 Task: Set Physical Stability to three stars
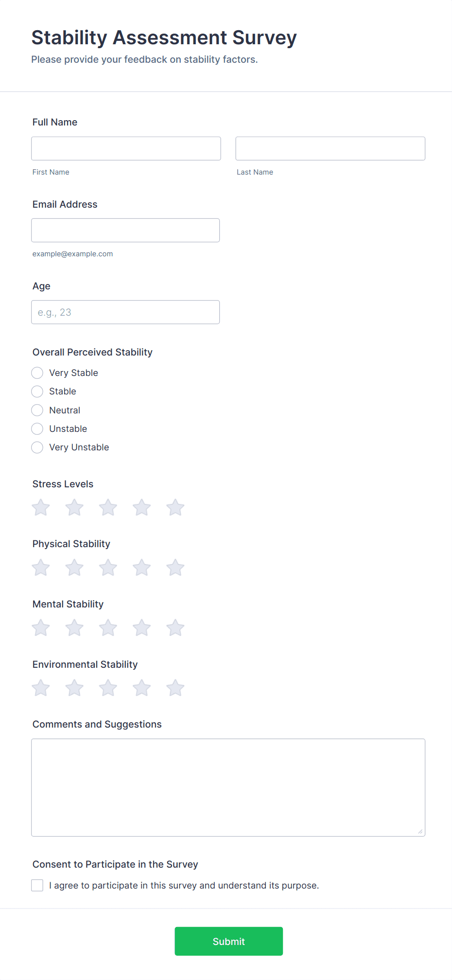[108, 568]
